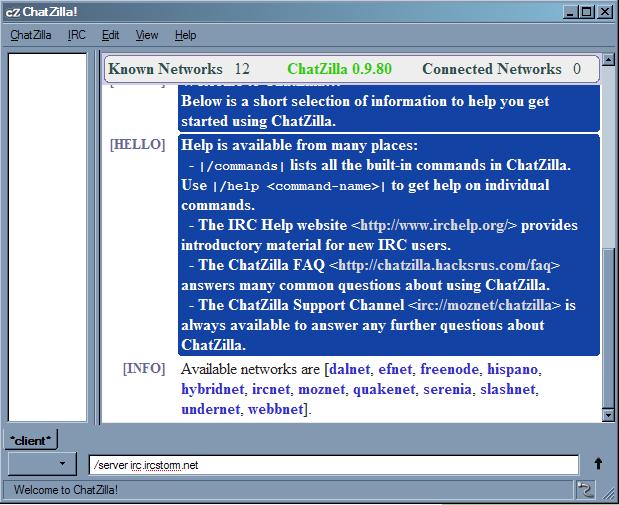Click the vertical scrollbar thumb

tap(608, 329)
